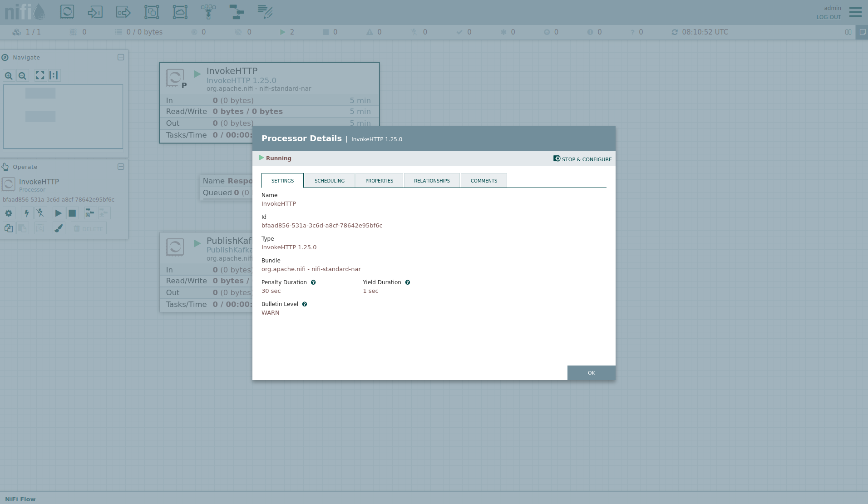Collapse the Navigate panel
Screen dimensions: 868x504
click(121, 57)
